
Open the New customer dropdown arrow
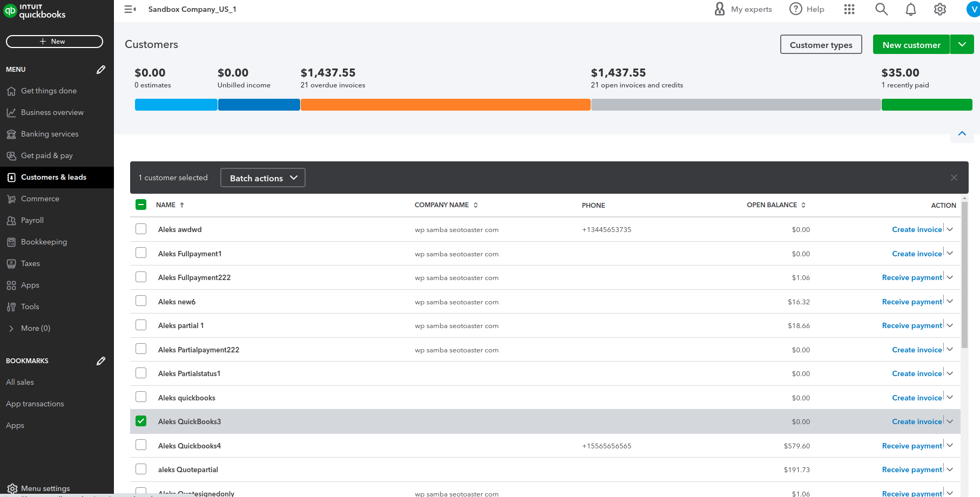click(962, 44)
